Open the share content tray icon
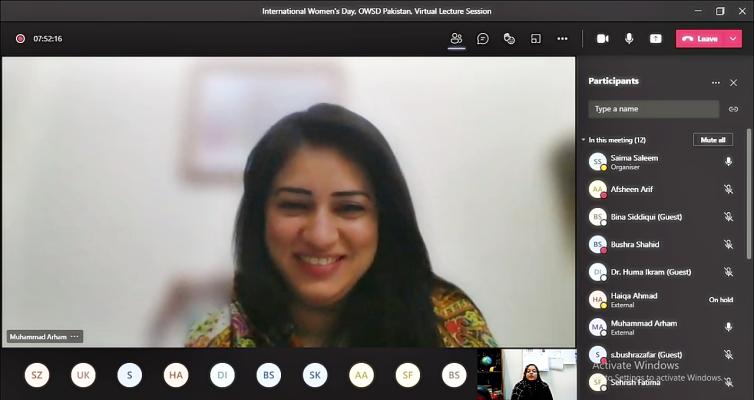 click(x=656, y=38)
